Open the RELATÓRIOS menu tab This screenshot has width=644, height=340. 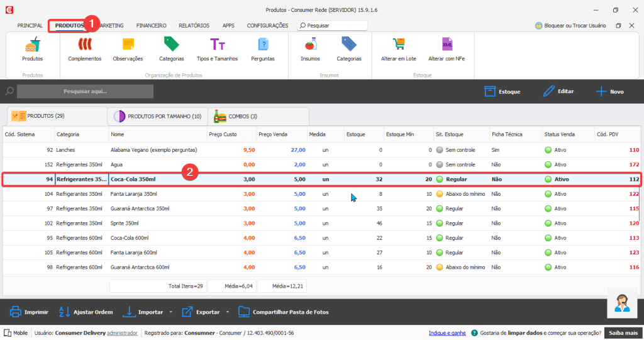pyautogui.click(x=194, y=26)
